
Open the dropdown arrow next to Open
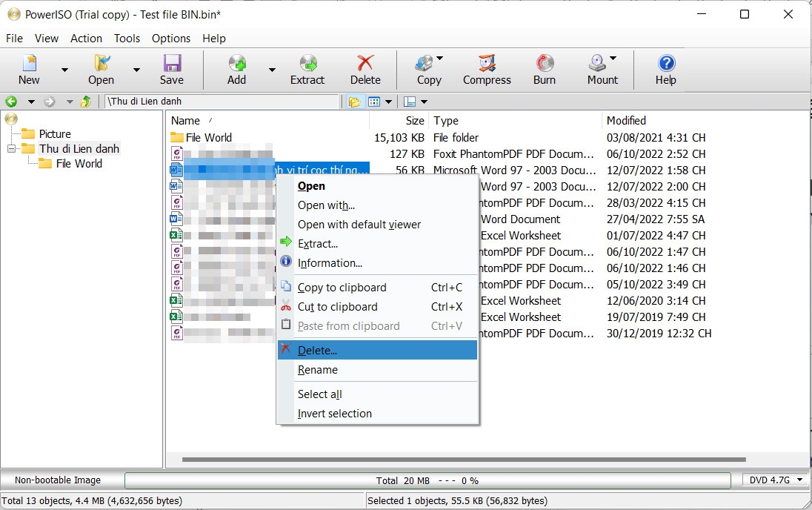coord(137,70)
